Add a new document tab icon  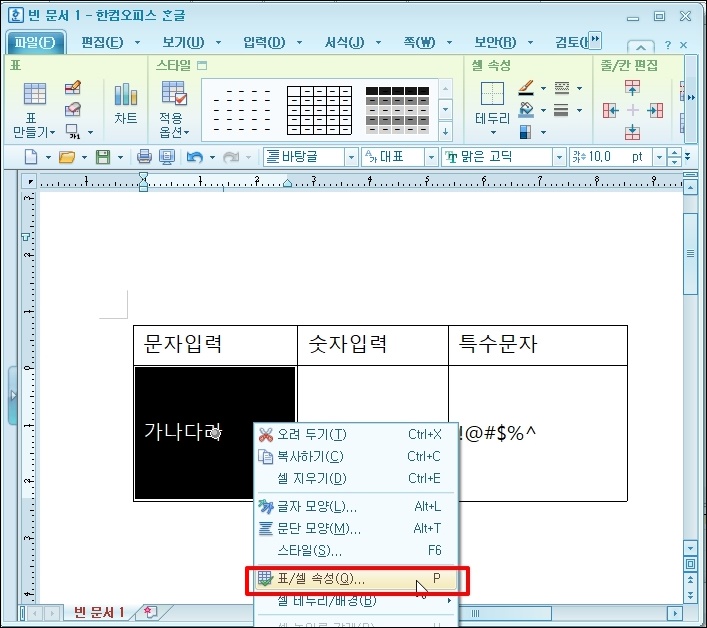click(150, 612)
